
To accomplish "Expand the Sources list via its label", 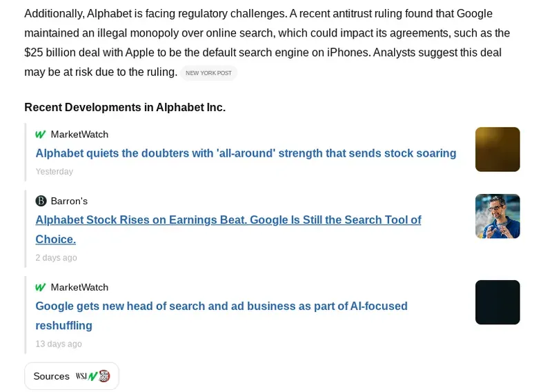I will pos(52,376).
